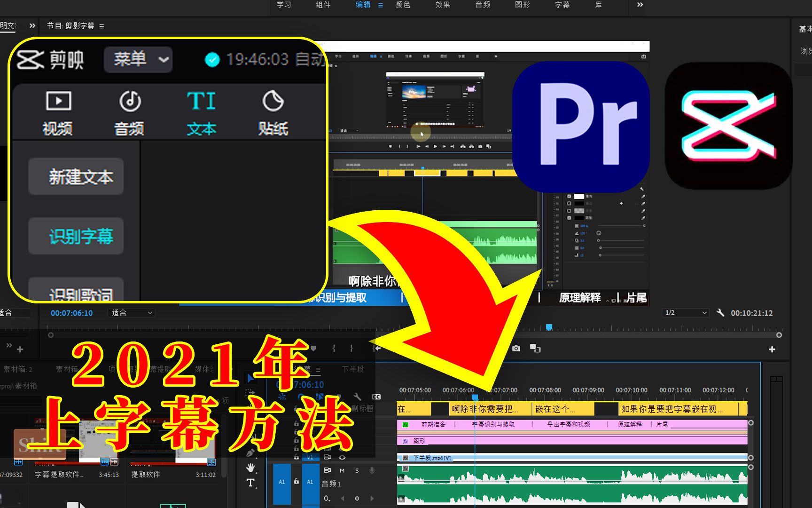Open program monitor settings wrench
Screen dimensions: 812x508
(720, 313)
